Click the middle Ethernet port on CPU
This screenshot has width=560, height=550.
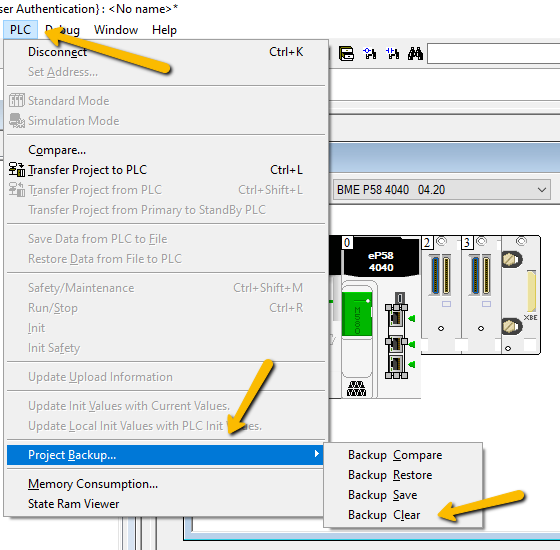click(x=396, y=344)
